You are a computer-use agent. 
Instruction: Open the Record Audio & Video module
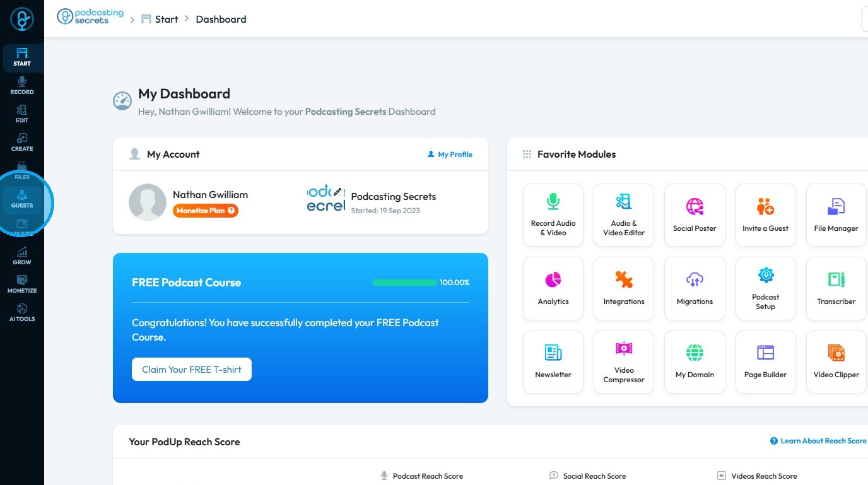[x=553, y=214]
